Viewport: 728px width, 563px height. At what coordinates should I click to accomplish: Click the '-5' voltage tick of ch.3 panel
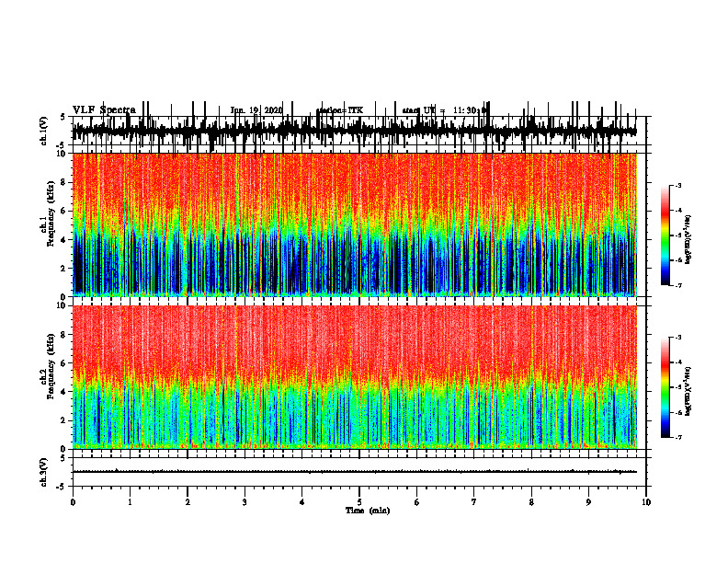(62, 487)
